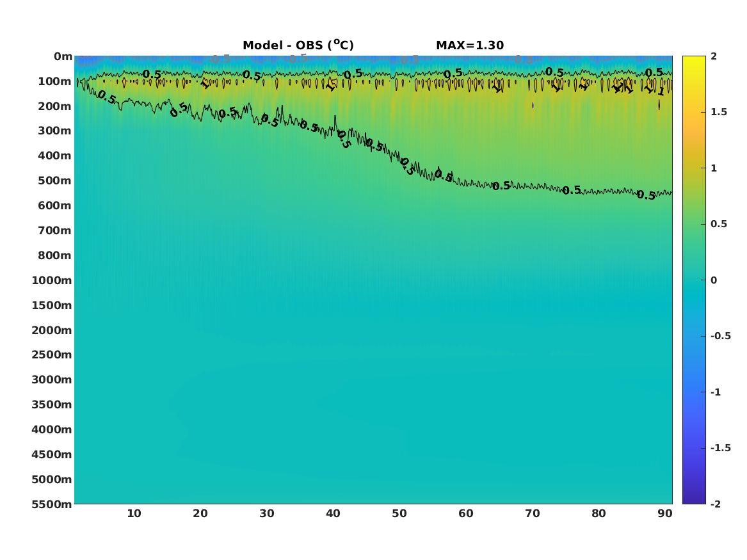The image size is (747, 560).
Task: Select the x-axis tick label "20"
Action: [x=200, y=514]
